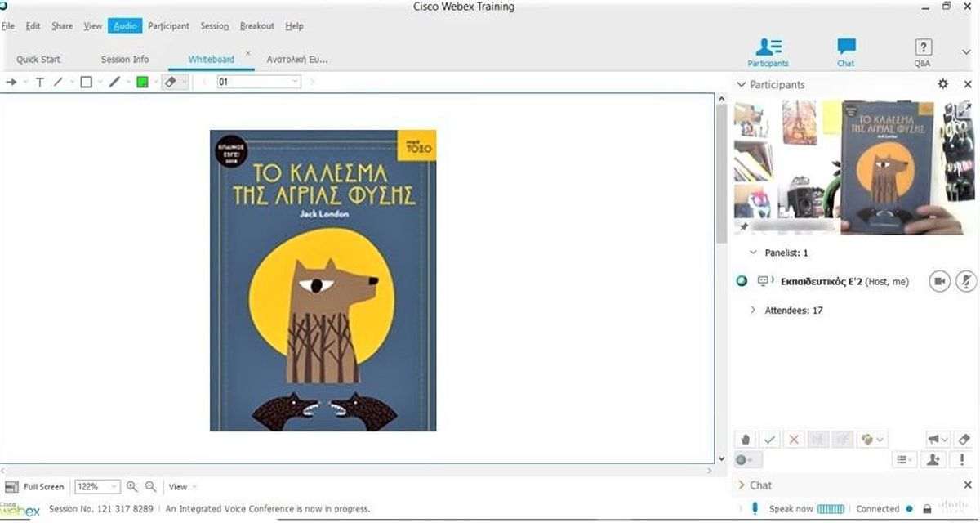Click the Speak now audio level meter

pyautogui.click(x=831, y=508)
